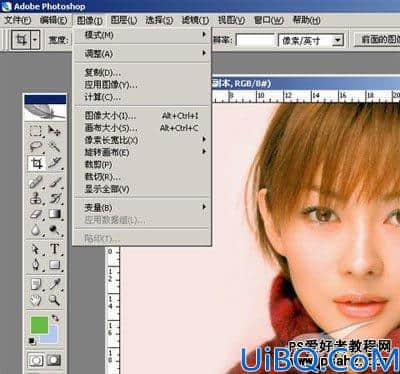Image resolution: width=400 pixels, height=374 pixels.
Task: Select the Rectangle shape tool
Action: tap(54, 265)
